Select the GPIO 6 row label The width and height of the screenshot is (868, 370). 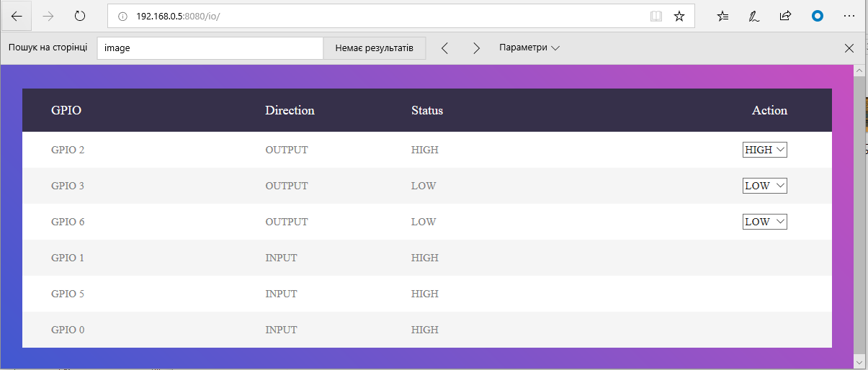pyautogui.click(x=68, y=222)
